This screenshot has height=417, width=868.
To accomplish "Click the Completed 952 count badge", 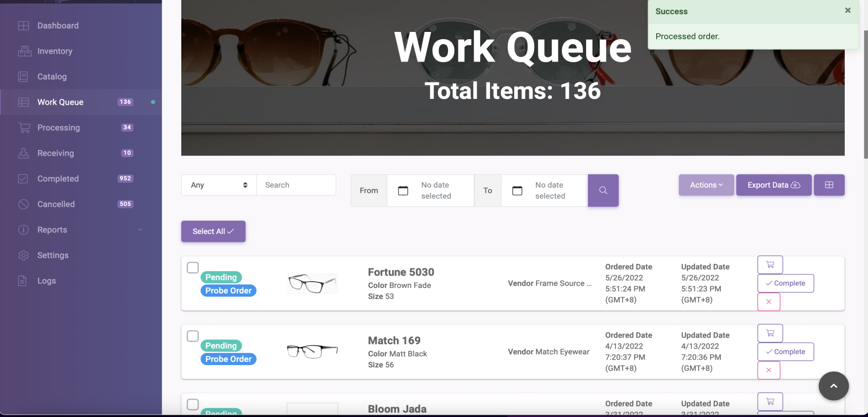I will pyautogui.click(x=125, y=179).
